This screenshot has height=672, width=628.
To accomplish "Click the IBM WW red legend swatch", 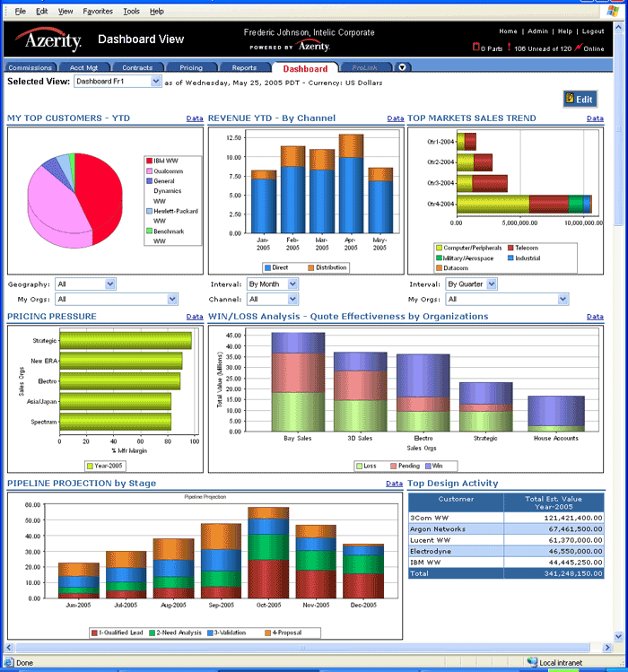I will tap(149, 161).
